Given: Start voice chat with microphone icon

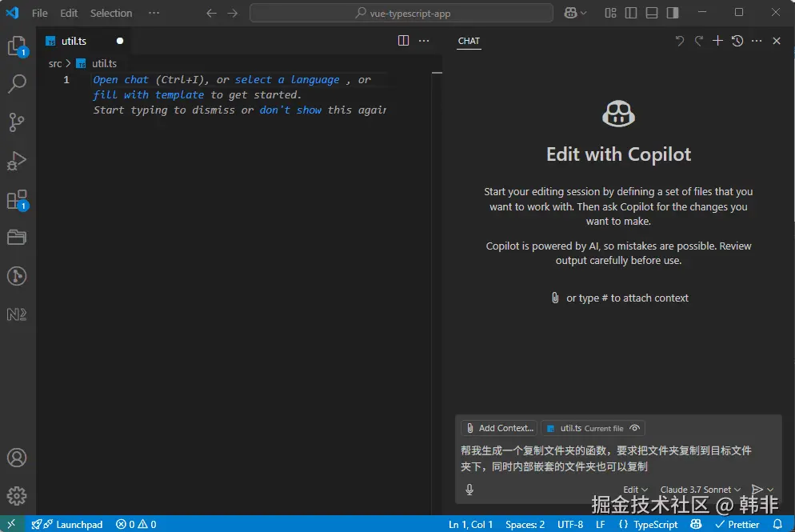Looking at the screenshot, I should (x=469, y=490).
